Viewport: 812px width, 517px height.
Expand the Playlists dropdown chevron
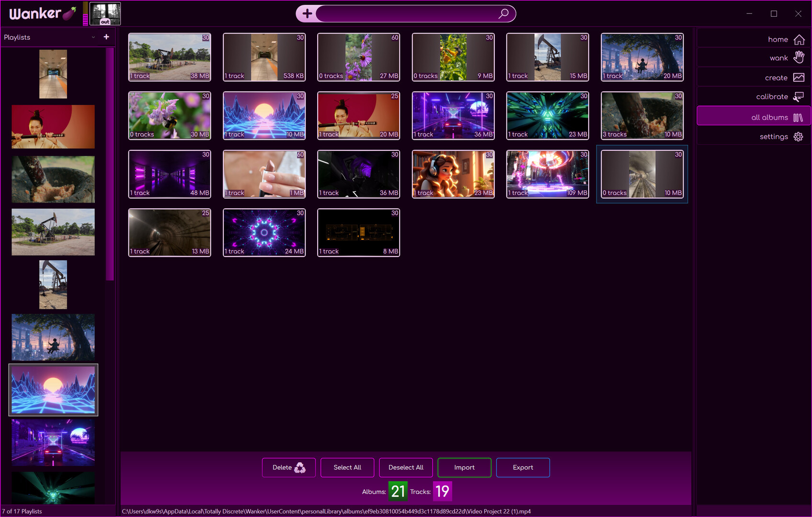[x=93, y=37]
